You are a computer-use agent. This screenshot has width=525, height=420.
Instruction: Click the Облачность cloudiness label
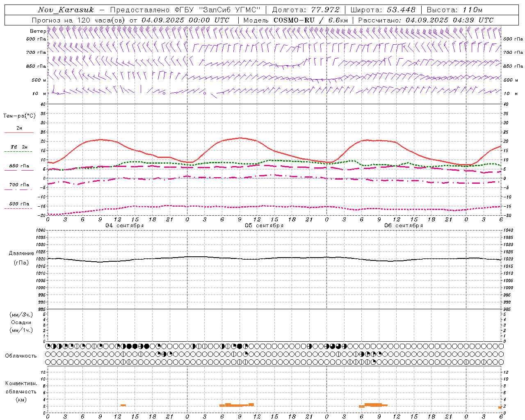point(21,356)
